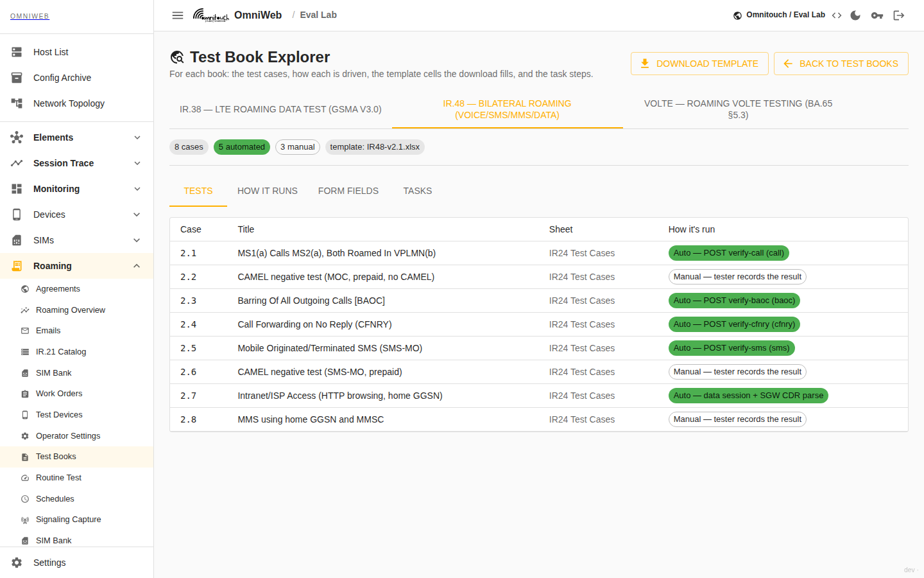
Task: Click the logout icon
Action: coord(899,15)
